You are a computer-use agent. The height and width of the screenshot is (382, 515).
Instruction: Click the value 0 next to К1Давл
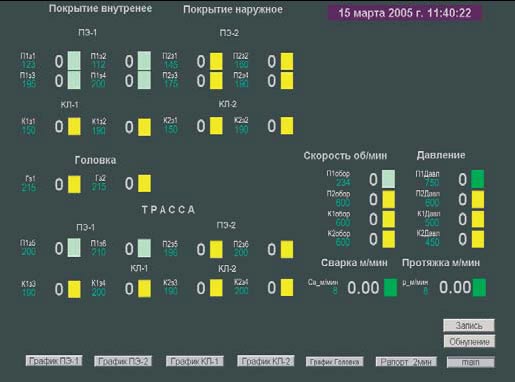click(x=462, y=219)
